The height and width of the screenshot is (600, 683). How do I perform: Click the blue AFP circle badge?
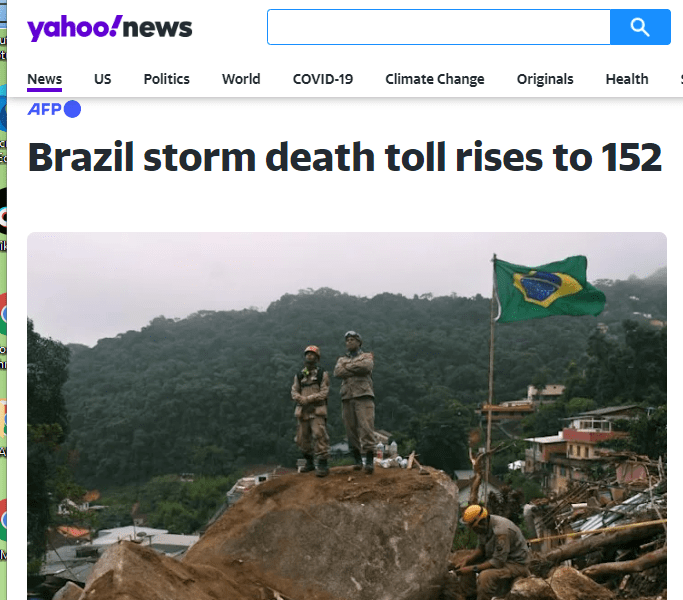pyautogui.click(x=72, y=109)
